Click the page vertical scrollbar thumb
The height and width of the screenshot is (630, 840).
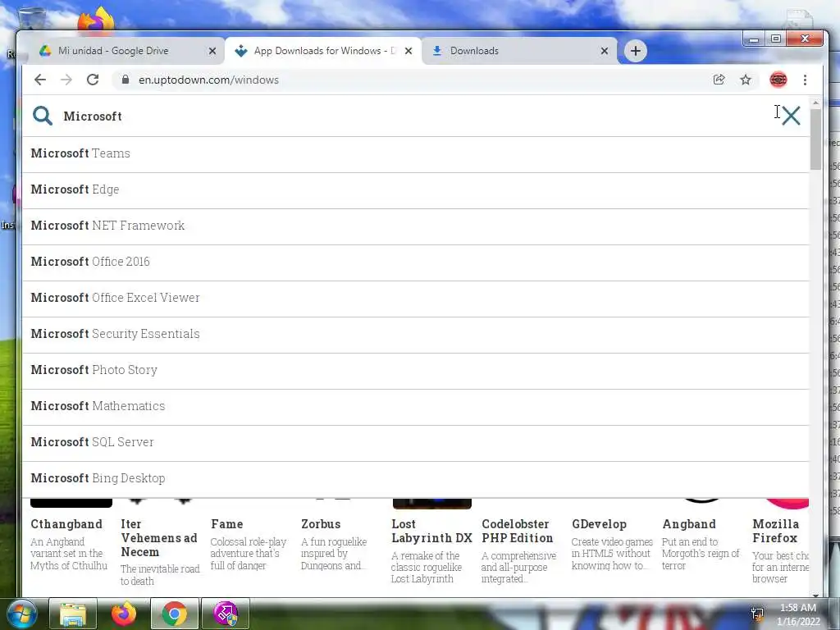coord(815,139)
